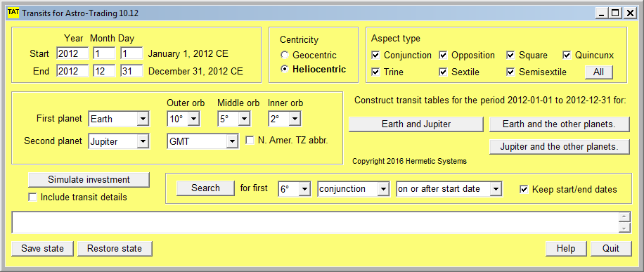644x272 pixels.
Task: Toggle the Sextile aspect checkbox
Action: (443, 72)
